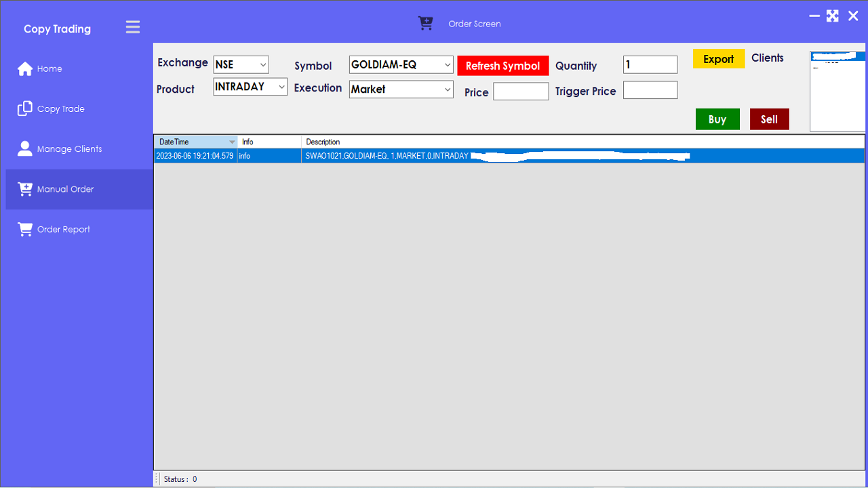868x488 pixels.
Task: Select the Manual Order menu item
Action: [79, 189]
